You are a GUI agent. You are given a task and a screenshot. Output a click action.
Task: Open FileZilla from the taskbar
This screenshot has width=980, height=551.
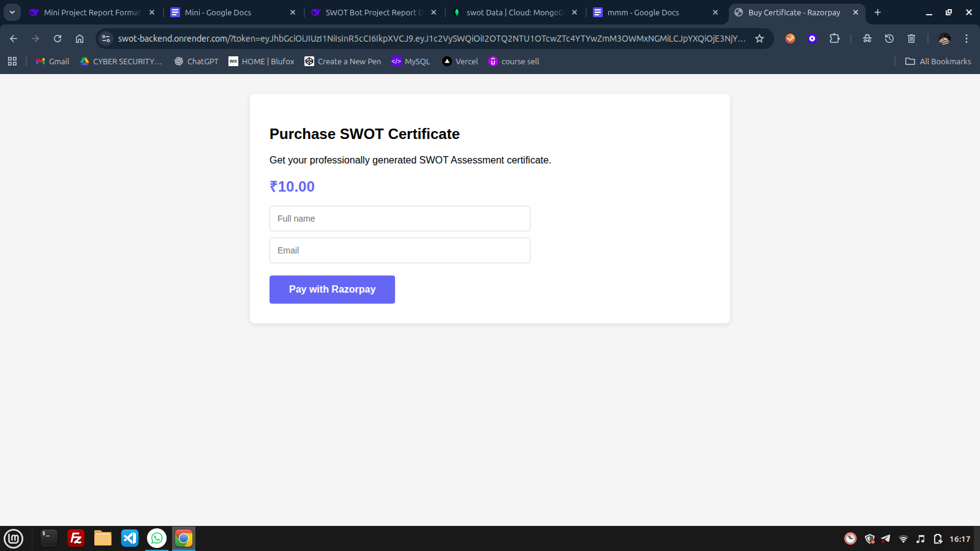point(75,538)
